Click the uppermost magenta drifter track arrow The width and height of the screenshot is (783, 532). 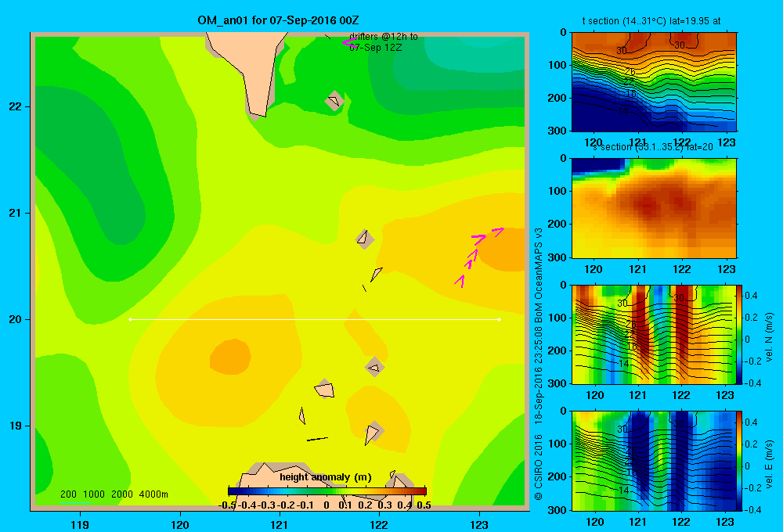(x=498, y=231)
